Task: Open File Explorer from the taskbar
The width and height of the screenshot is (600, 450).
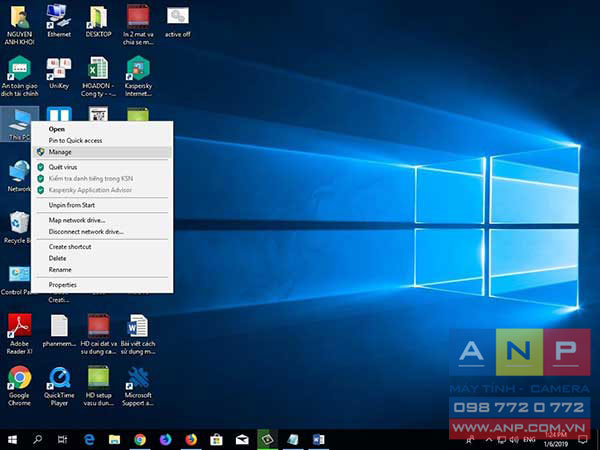Action: [114, 439]
